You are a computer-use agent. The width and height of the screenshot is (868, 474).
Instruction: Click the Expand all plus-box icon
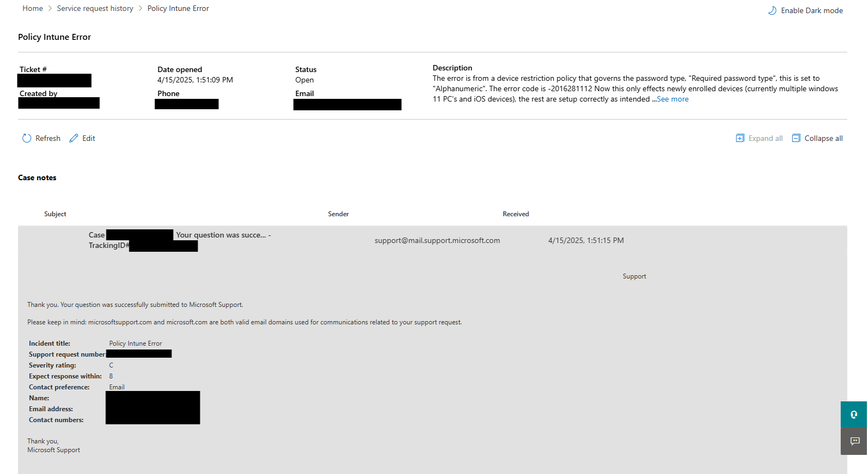coord(740,138)
